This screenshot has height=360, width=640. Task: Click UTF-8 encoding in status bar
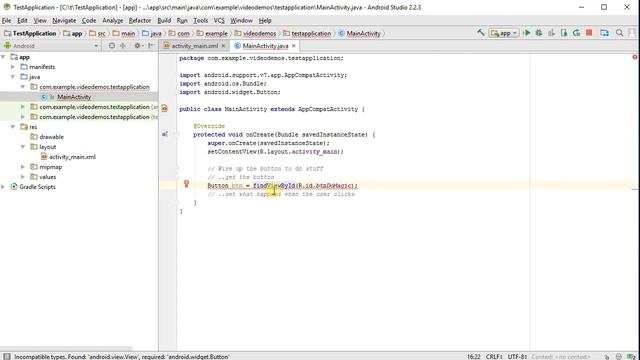pos(517,356)
